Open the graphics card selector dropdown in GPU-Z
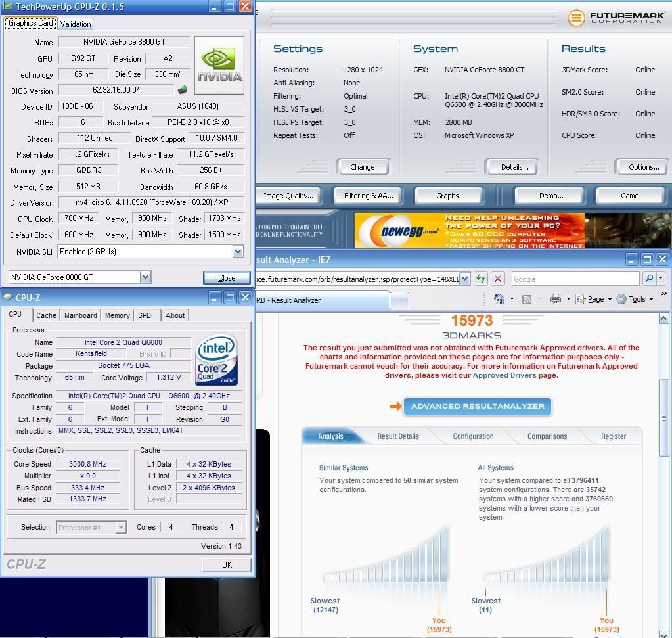 point(146,277)
